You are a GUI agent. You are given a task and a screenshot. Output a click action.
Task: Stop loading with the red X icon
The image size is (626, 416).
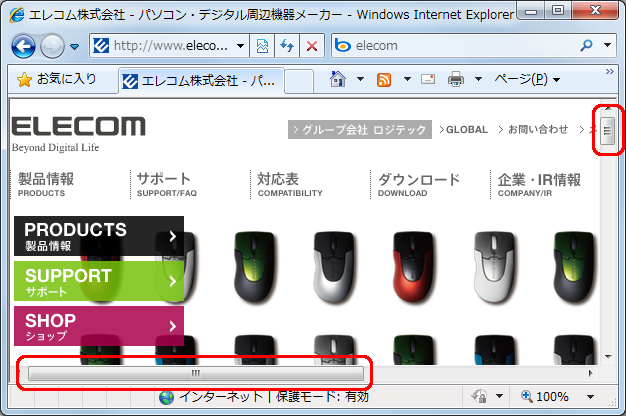pyautogui.click(x=312, y=46)
